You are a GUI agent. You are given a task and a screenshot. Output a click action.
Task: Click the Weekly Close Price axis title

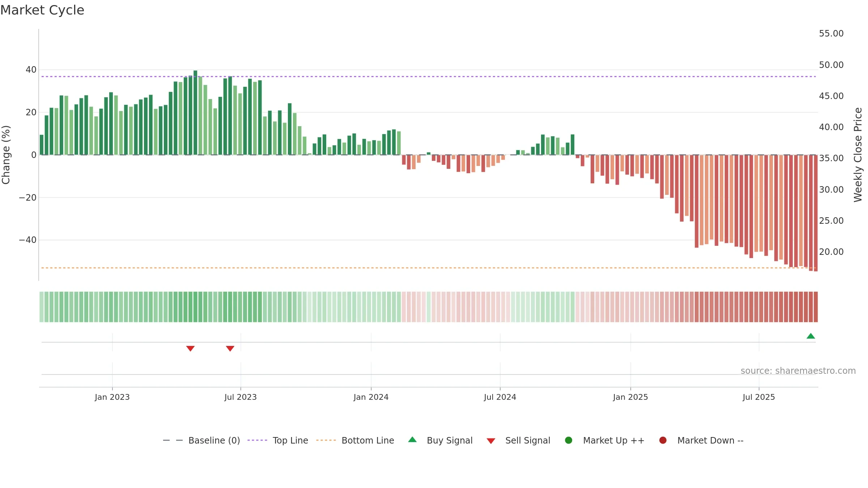[x=858, y=155]
